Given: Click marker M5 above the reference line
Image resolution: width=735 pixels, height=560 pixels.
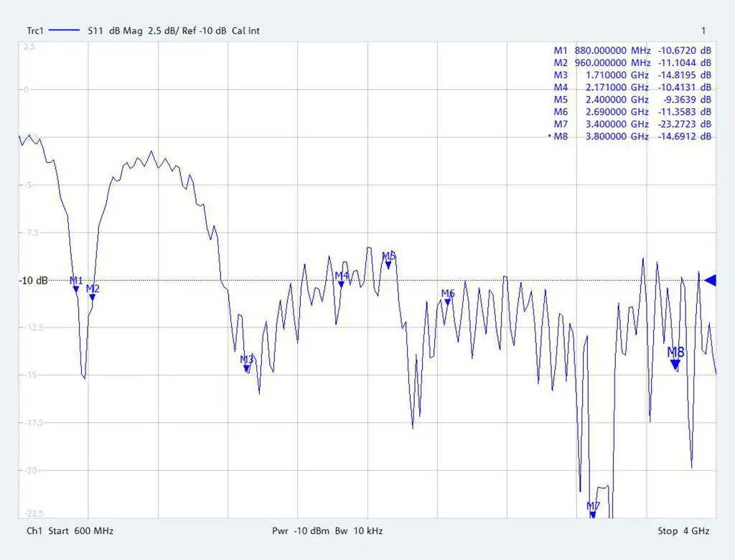Looking at the screenshot, I should [x=388, y=260].
